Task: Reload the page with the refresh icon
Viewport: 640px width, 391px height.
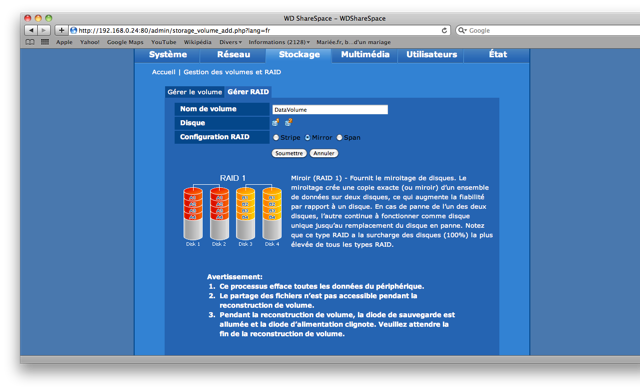Action: [444, 30]
